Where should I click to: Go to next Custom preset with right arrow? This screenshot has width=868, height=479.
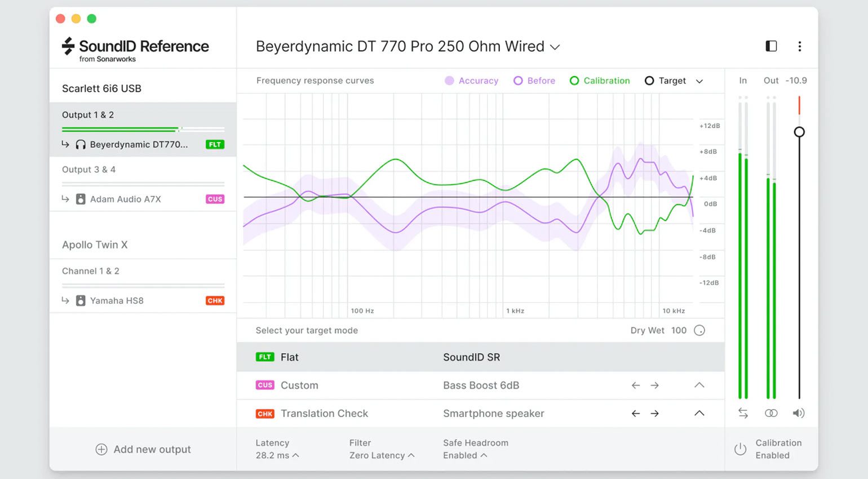654,385
